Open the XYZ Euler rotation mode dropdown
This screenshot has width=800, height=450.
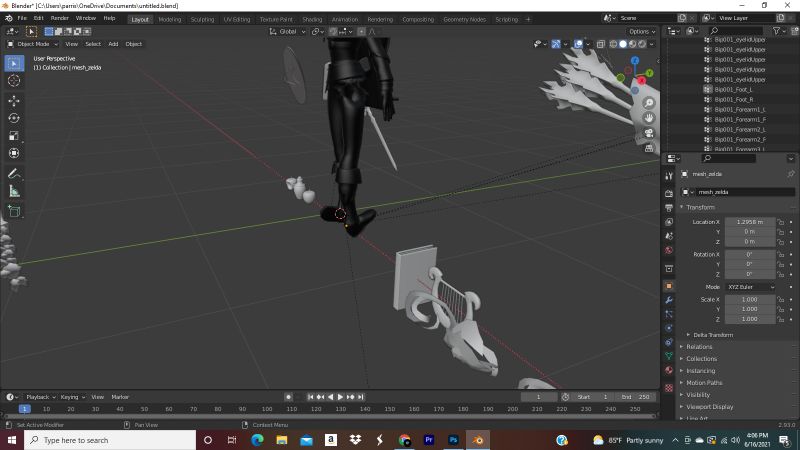[x=750, y=287]
